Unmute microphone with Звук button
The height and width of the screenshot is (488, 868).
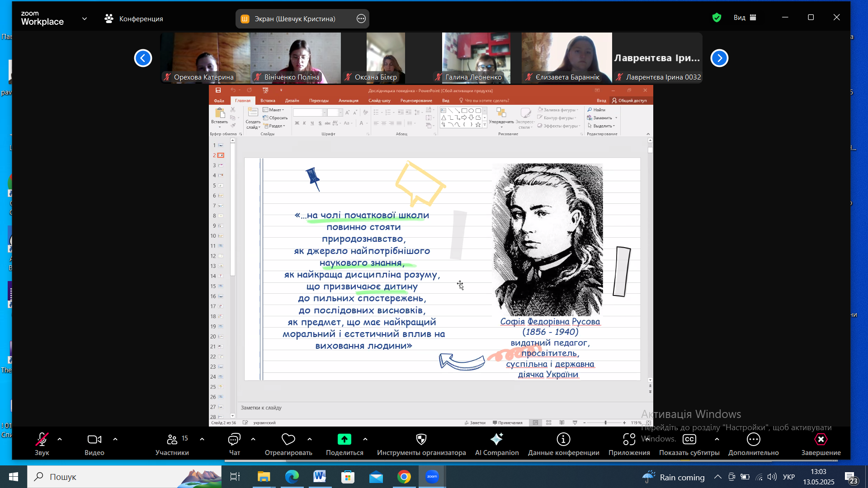pos(42,444)
